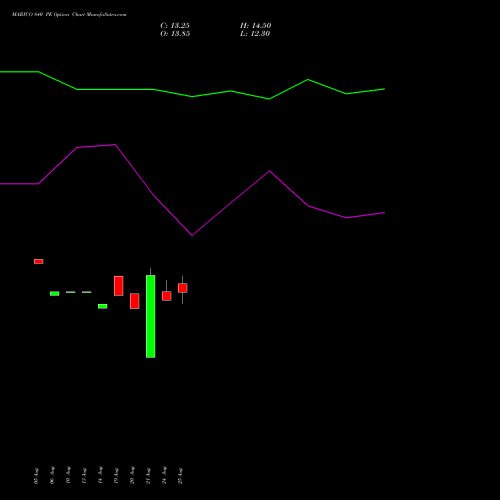This screenshot has width=500, height=500.
Task: Select the open value 'O: 13.85'
Action: (x=175, y=34)
